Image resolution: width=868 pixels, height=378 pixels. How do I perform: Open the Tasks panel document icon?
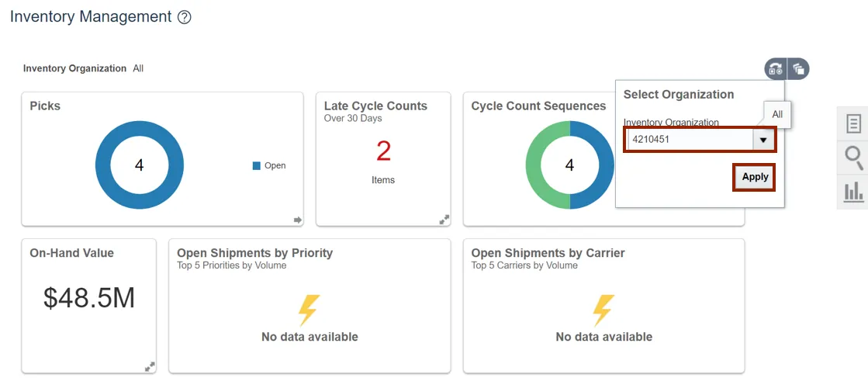[853, 123]
